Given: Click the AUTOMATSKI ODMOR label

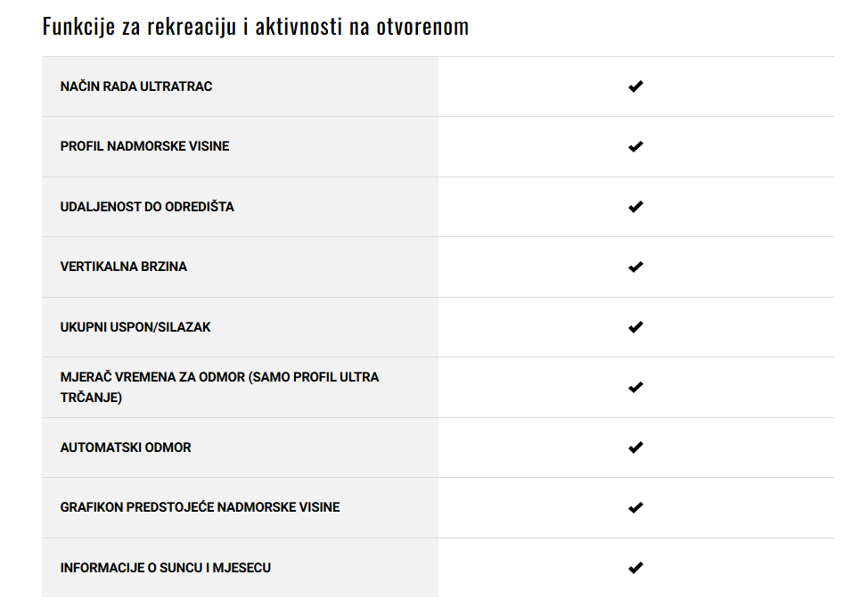Looking at the screenshot, I should point(126,448).
